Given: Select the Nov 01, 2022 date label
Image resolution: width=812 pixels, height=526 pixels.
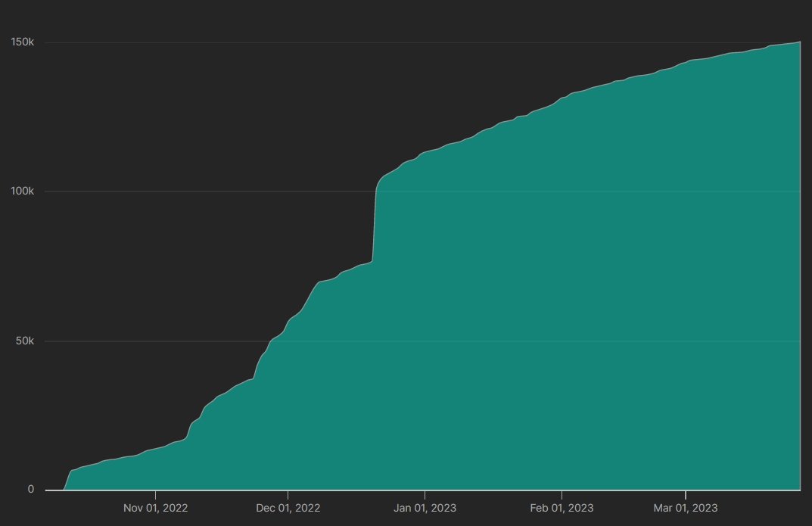Looking at the screenshot, I should tap(155, 508).
